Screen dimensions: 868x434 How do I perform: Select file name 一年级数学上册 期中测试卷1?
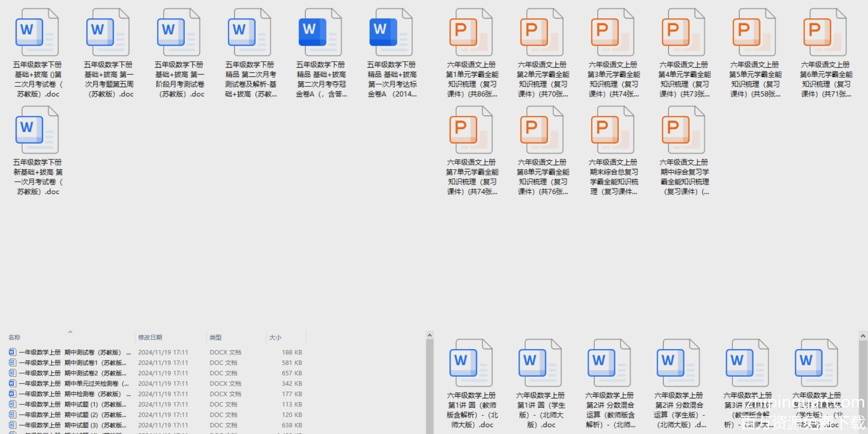pos(72,362)
